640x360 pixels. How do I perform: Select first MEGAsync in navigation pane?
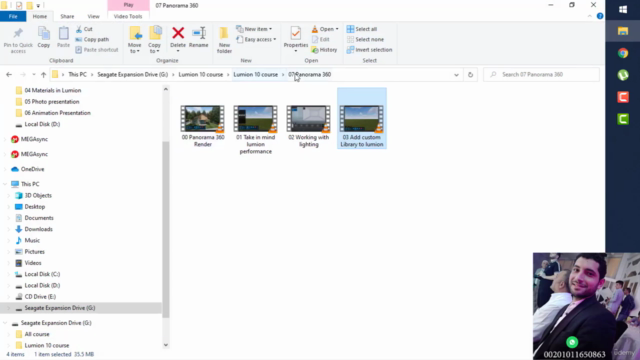34,139
